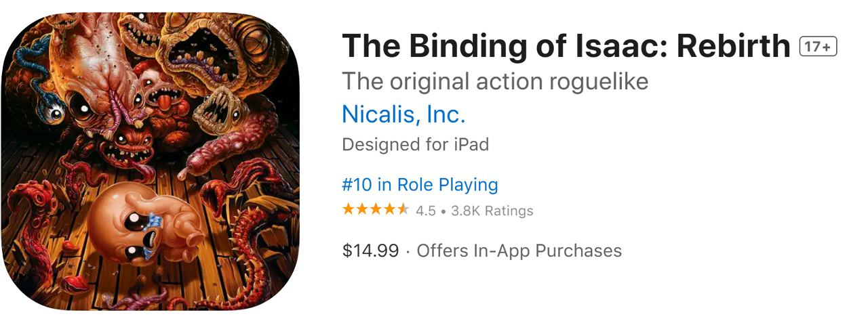Click the fourth orange rating star
Viewport: 868px width, 323px height.
coord(389,210)
